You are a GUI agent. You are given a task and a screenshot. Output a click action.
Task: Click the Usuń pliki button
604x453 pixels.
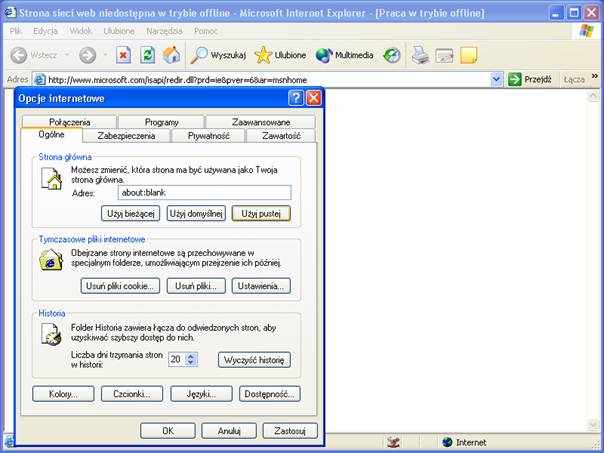(196, 286)
